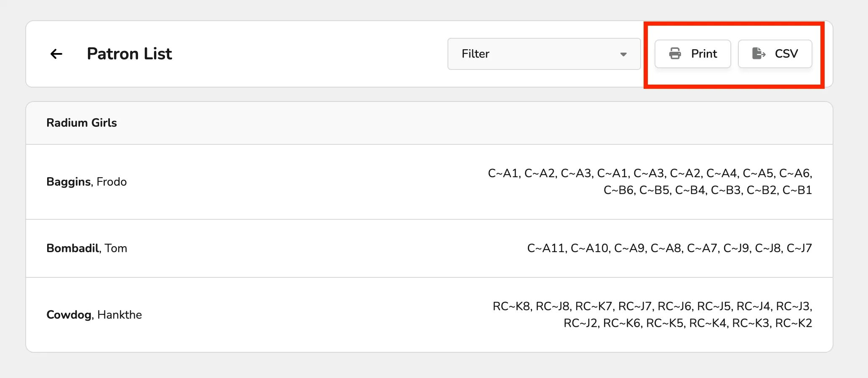868x378 pixels.
Task: Click the bold Bombadil surname
Action: 73,248
